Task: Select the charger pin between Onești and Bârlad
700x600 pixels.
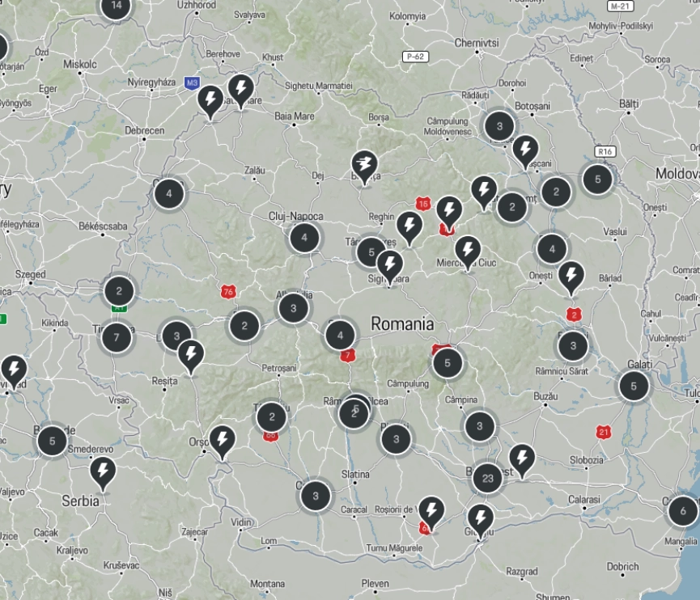Action: pyautogui.click(x=571, y=276)
